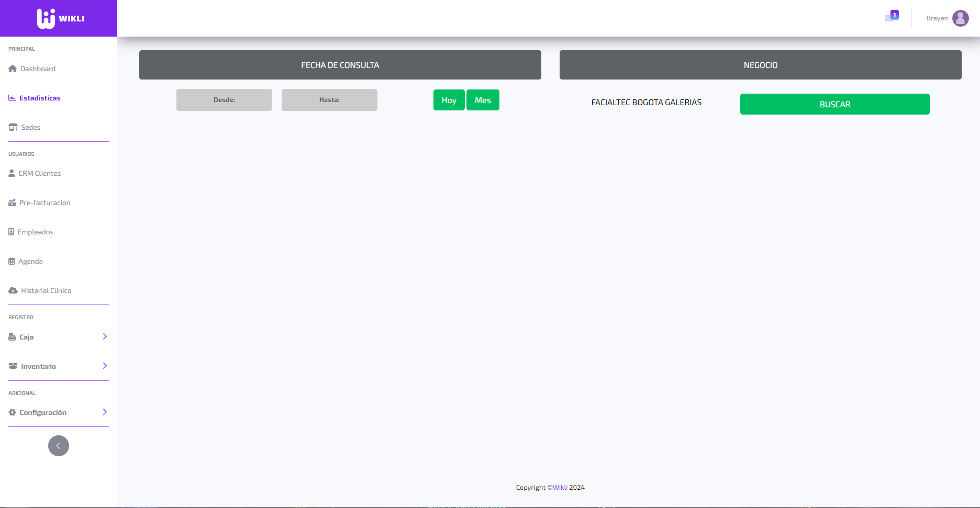Click the Empleados badge icon
This screenshot has height=508, width=980.
pos(11,232)
